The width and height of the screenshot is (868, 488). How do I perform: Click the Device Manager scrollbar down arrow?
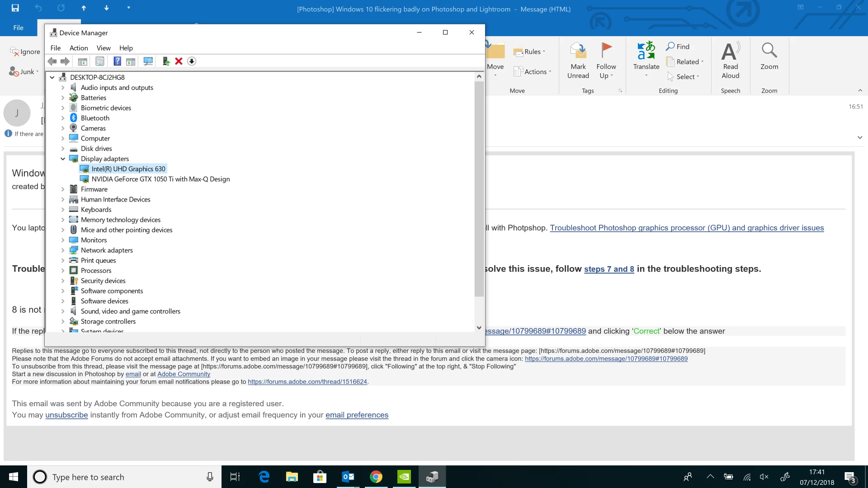pos(479,328)
